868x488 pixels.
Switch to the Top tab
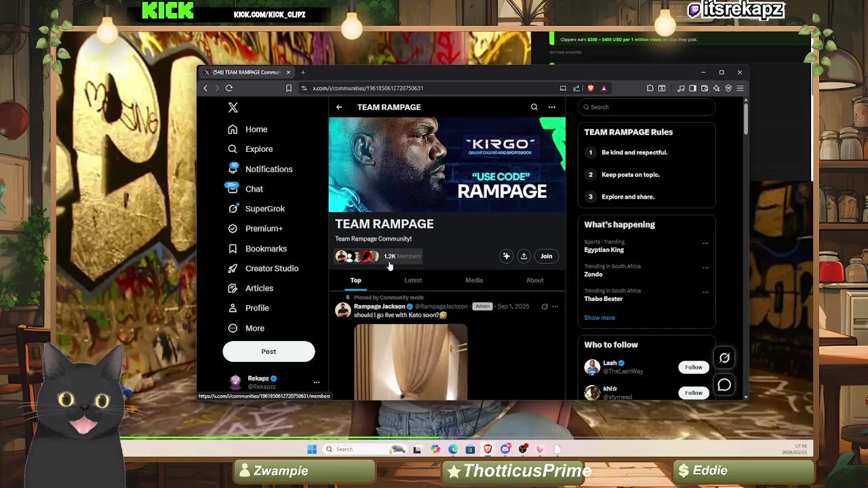point(355,280)
